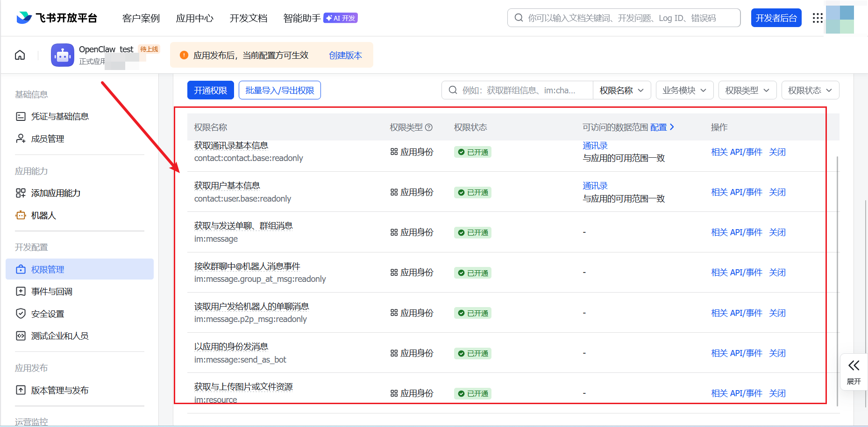Click the help icon next to 权限类型 header
The width and height of the screenshot is (868, 427).
click(429, 127)
